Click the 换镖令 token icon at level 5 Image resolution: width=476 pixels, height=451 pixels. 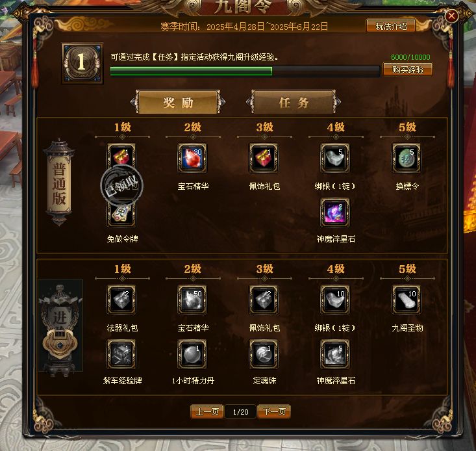pyautogui.click(x=407, y=158)
